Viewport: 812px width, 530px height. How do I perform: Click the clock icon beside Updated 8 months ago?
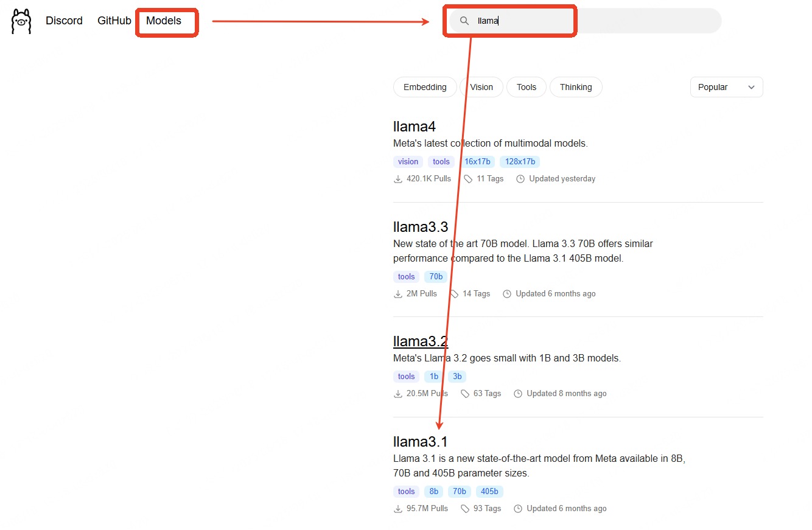coord(518,394)
